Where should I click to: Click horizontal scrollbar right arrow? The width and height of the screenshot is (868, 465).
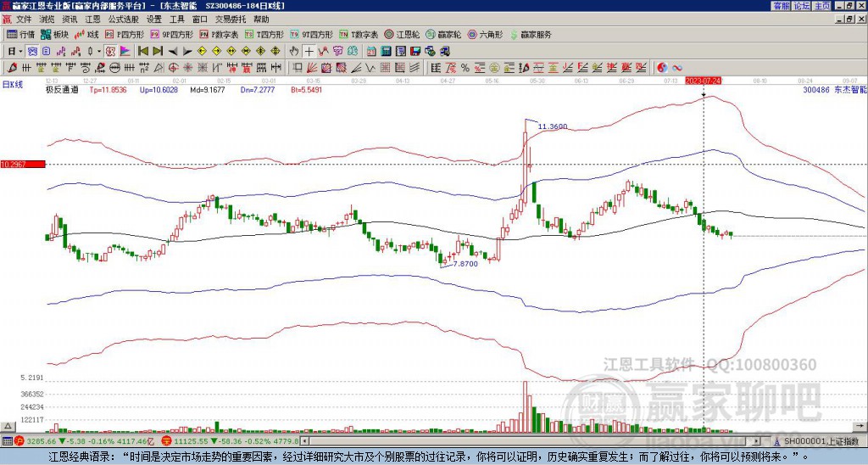point(756,441)
